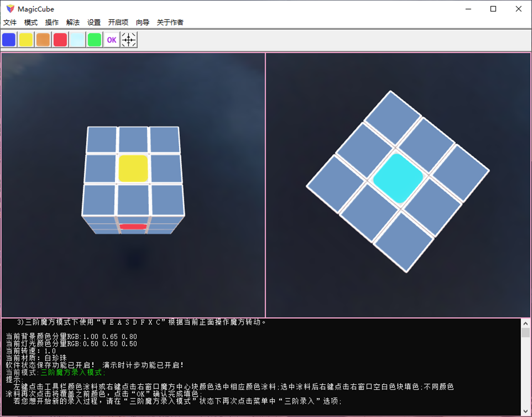Click the yellow center sticker on left cube
This screenshot has height=417, width=532.
pos(133,169)
